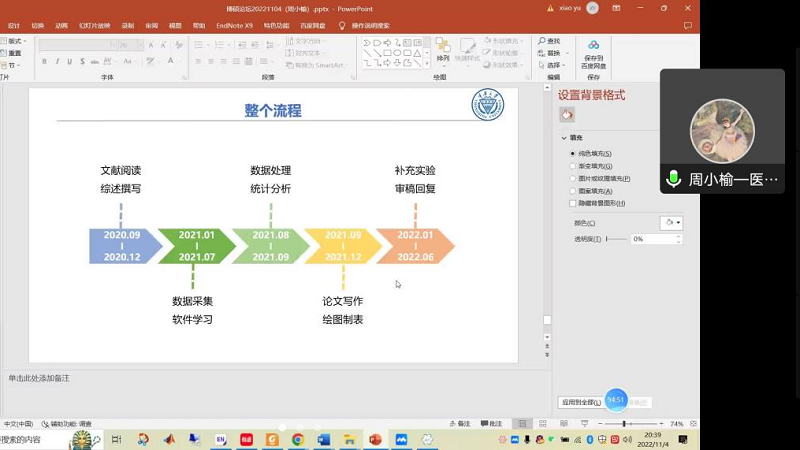
Task: Expand the shapes gallery more arrow
Action: pos(427,63)
